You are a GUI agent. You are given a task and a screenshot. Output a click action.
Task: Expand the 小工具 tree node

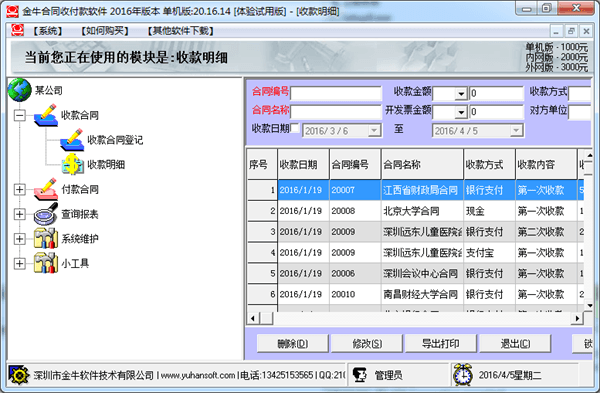[20, 263]
